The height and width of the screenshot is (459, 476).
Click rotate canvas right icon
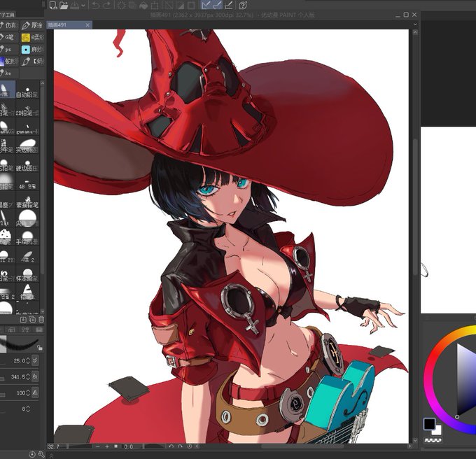tap(181, 446)
